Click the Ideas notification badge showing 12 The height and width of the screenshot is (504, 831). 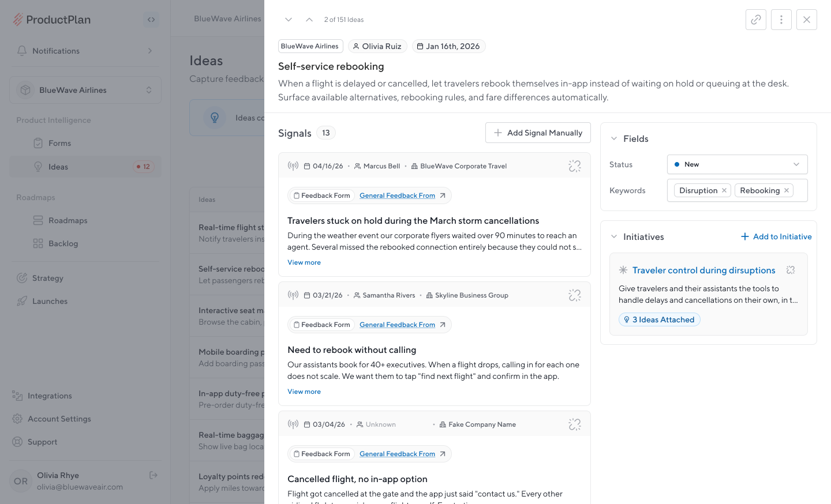[143, 167]
